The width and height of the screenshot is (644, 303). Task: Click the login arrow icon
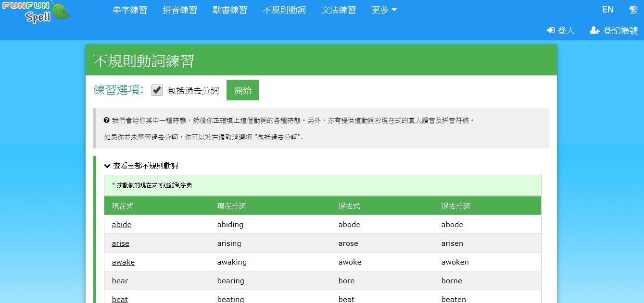click(x=551, y=30)
